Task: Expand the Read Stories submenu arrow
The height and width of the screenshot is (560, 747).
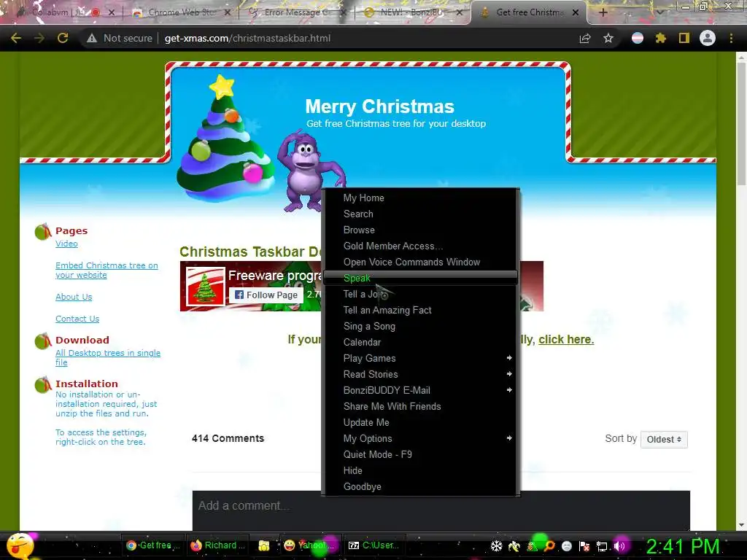Action: [x=509, y=374]
